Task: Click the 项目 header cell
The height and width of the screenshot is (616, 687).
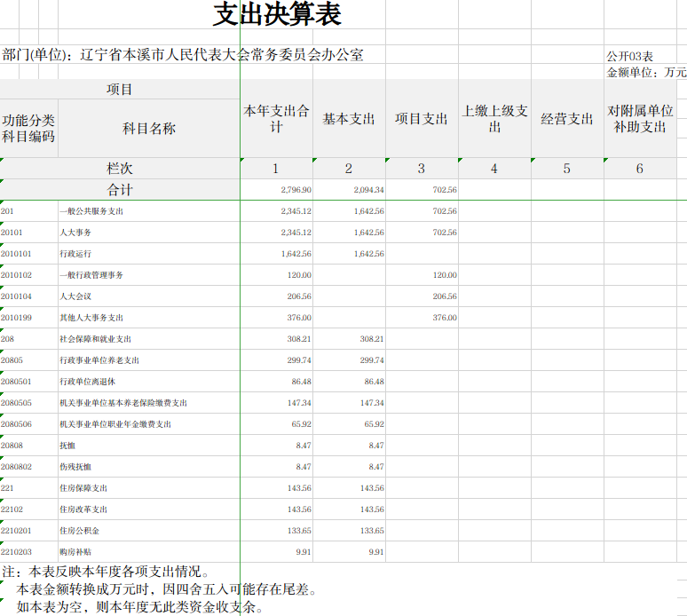Action: 119,90
